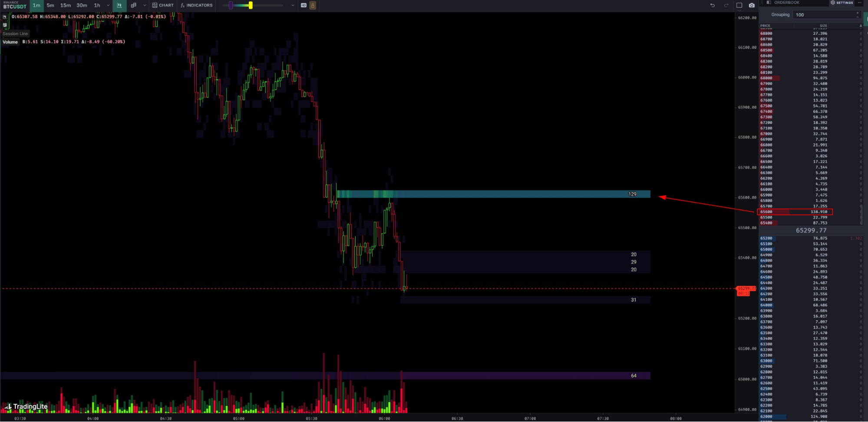Screen dimensions: 868x422
Task: Click the 05:00 time axis label
Action: [x=238, y=419]
